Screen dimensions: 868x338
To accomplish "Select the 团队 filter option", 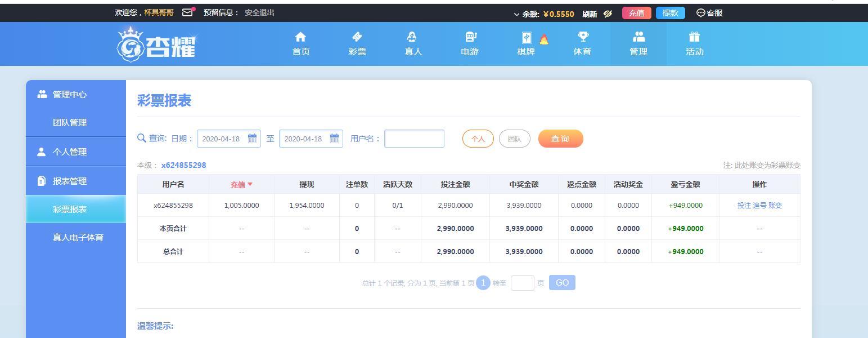I will [514, 139].
